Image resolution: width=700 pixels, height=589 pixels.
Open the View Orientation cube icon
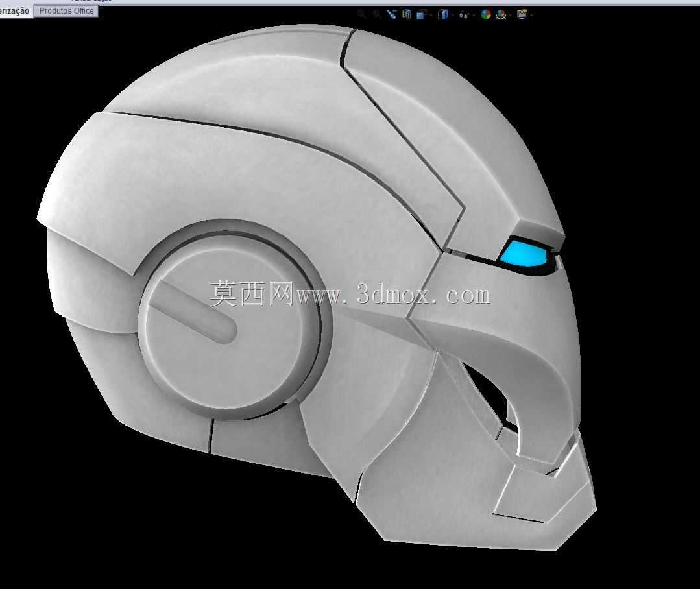pos(421,14)
